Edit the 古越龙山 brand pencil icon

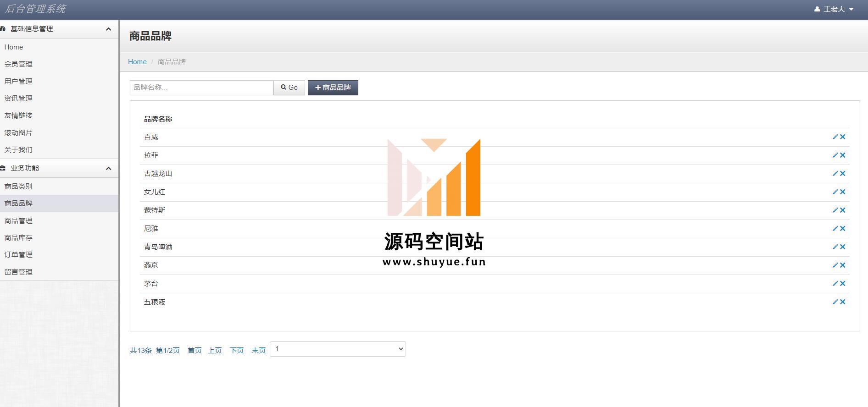835,174
